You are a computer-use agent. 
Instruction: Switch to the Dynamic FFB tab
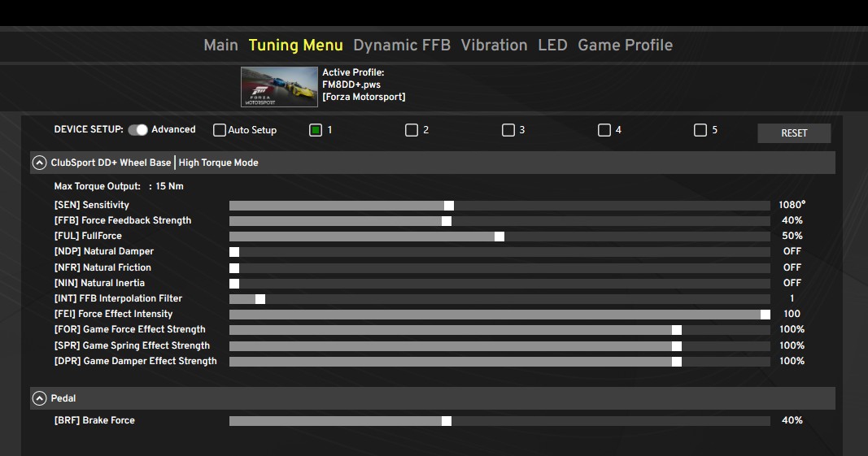pyautogui.click(x=401, y=46)
